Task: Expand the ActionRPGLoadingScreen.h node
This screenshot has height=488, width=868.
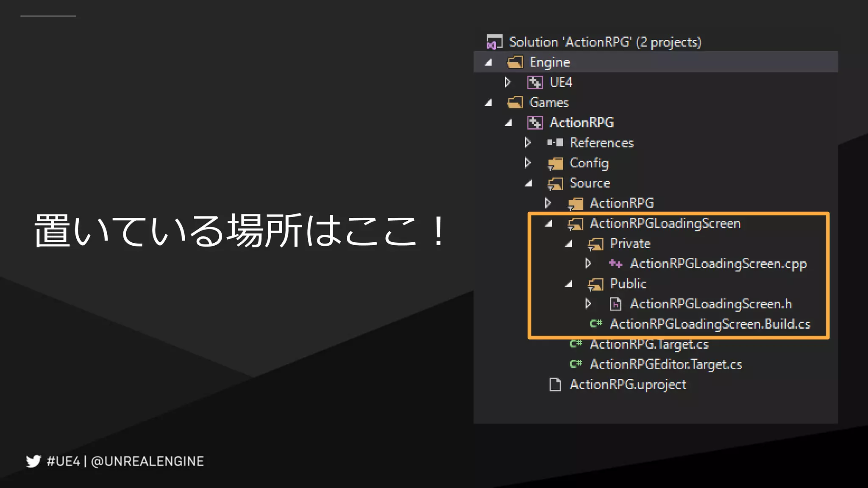Action: pyautogui.click(x=588, y=304)
